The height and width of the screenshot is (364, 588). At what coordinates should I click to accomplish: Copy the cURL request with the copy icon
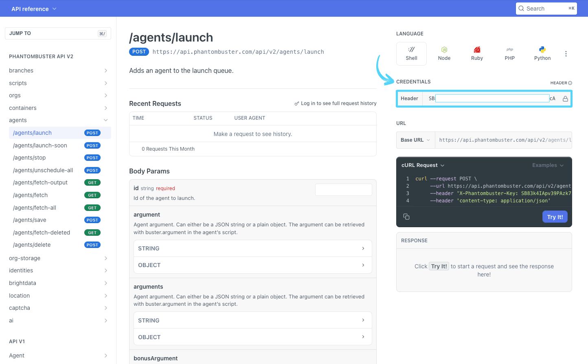tap(406, 217)
